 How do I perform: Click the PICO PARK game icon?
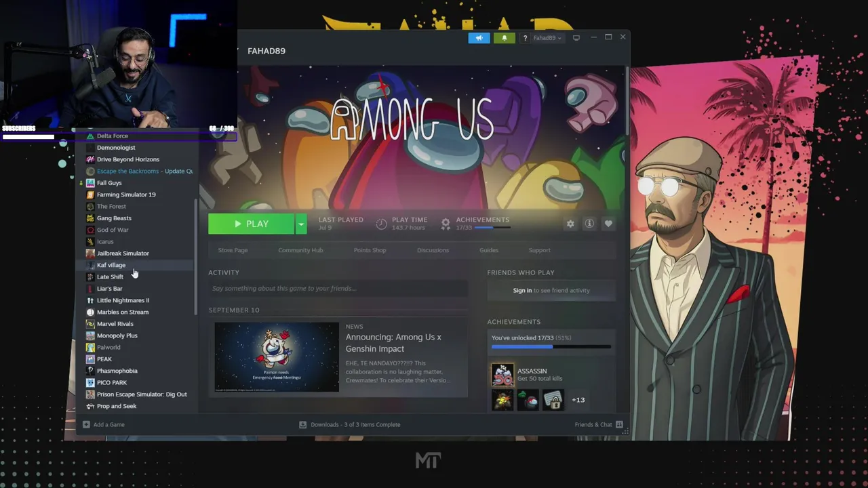point(90,383)
